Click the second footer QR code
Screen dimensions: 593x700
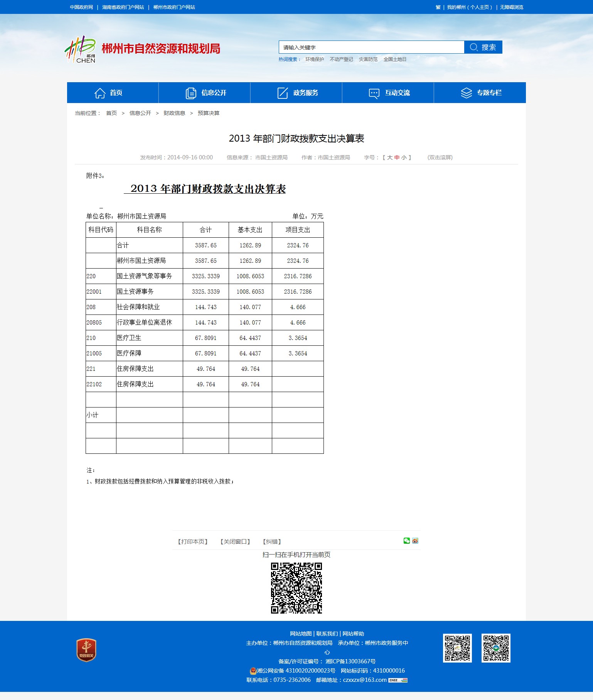pos(496,648)
